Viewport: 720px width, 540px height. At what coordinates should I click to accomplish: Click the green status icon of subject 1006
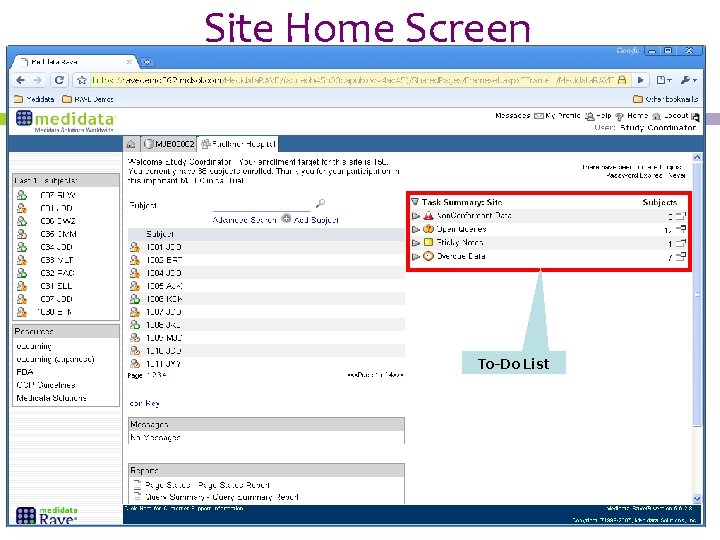click(135, 299)
